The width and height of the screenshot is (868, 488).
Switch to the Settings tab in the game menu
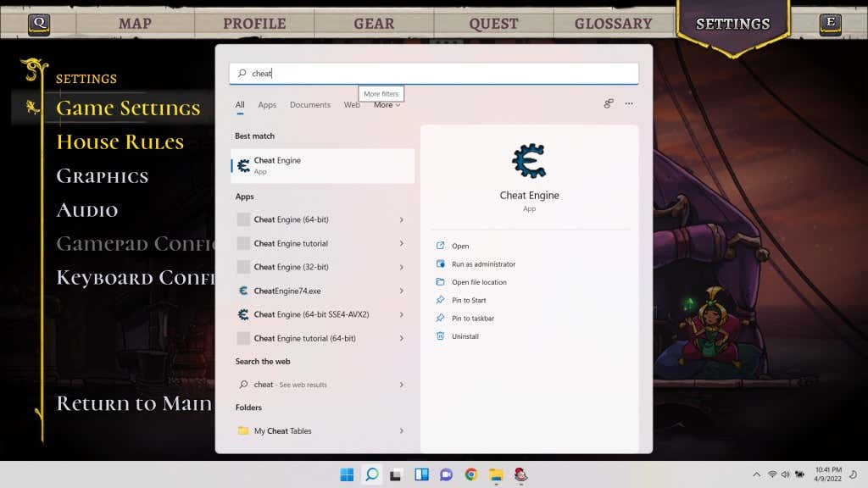(x=732, y=24)
